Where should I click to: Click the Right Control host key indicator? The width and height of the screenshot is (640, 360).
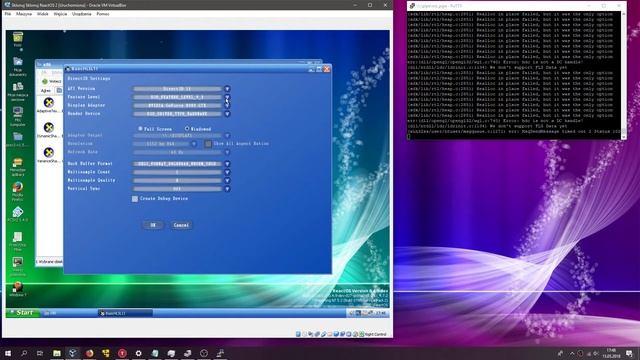point(376,334)
